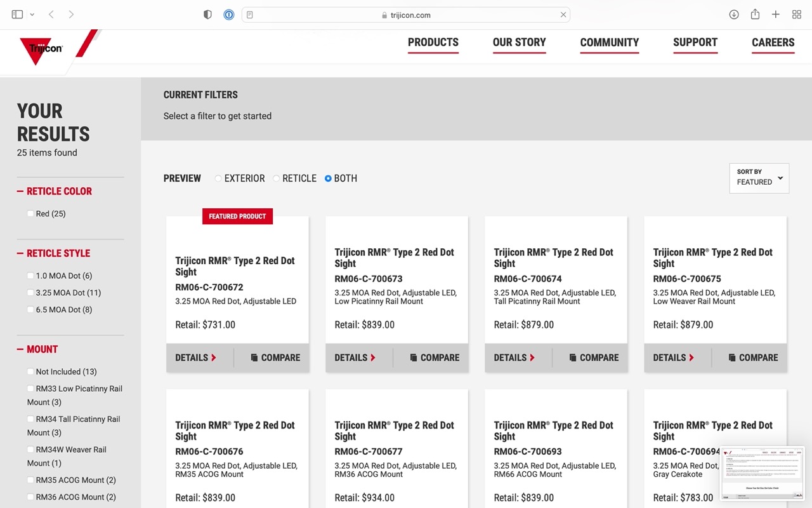Open a new tab with plus icon
The image size is (812, 508).
(776, 15)
